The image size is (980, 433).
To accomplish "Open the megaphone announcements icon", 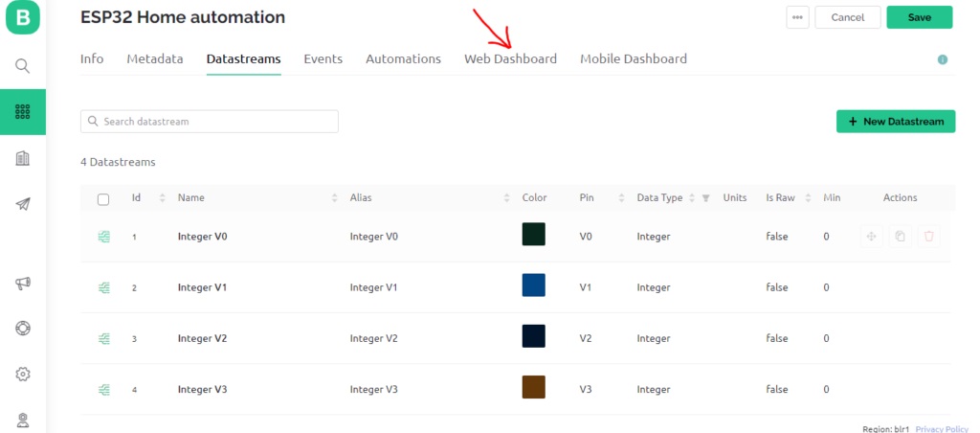I will pyautogui.click(x=23, y=284).
